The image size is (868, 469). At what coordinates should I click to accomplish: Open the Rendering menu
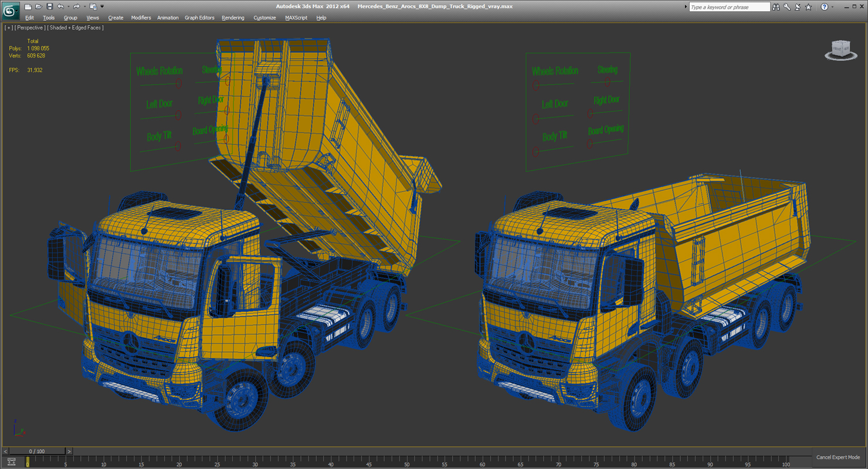pos(233,18)
